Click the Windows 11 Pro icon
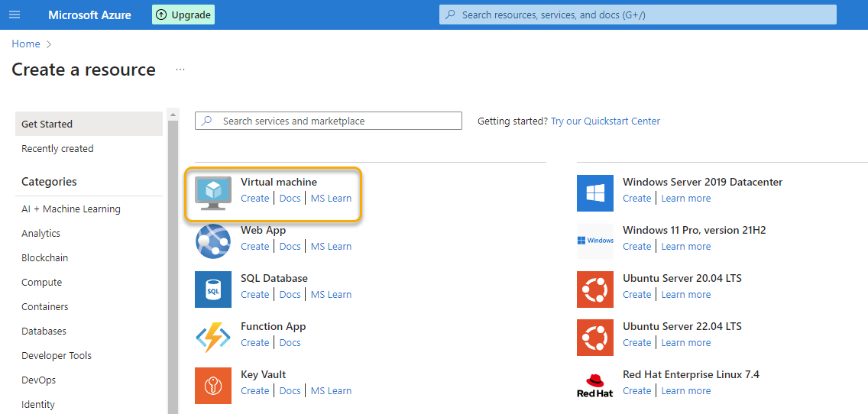The width and height of the screenshot is (868, 414). (x=595, y=241)
